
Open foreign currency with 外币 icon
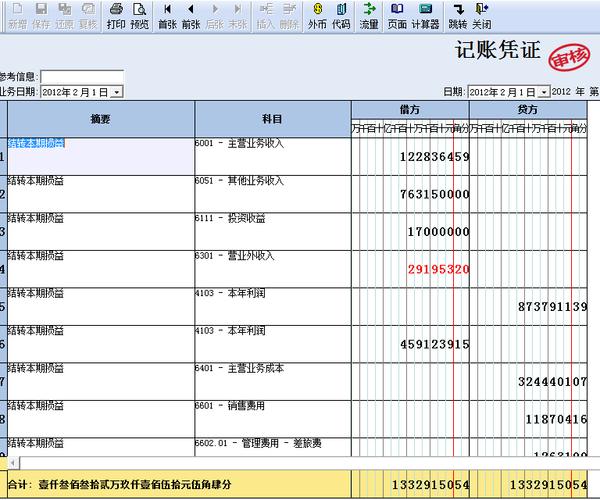pyautogui.click(x=317, y=16)
